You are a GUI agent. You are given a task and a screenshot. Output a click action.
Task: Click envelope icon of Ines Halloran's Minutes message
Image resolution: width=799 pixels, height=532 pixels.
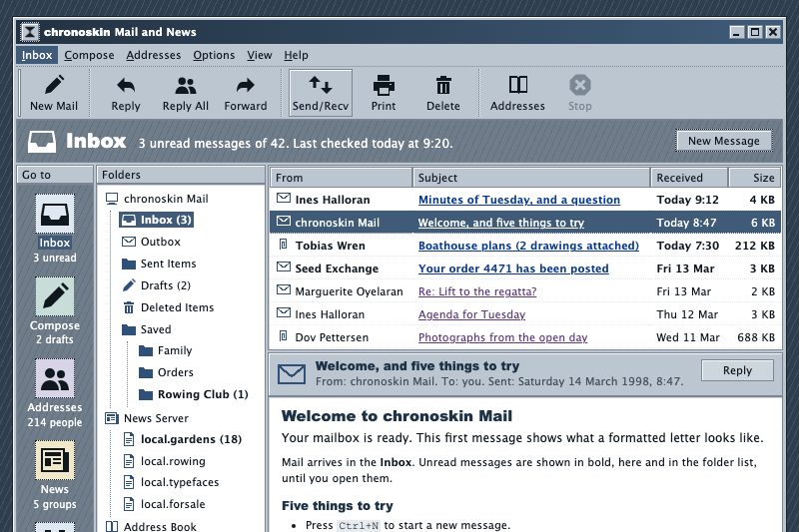(284, 198)
